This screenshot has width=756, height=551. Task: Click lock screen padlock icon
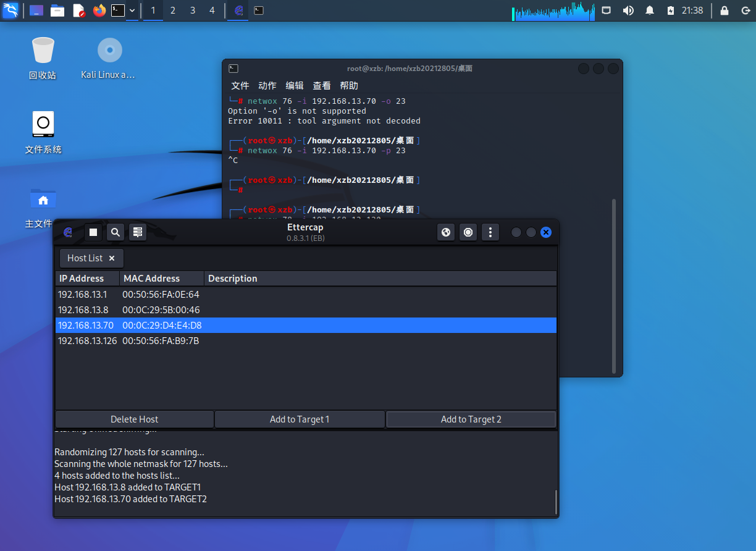(x=724, y=11)
